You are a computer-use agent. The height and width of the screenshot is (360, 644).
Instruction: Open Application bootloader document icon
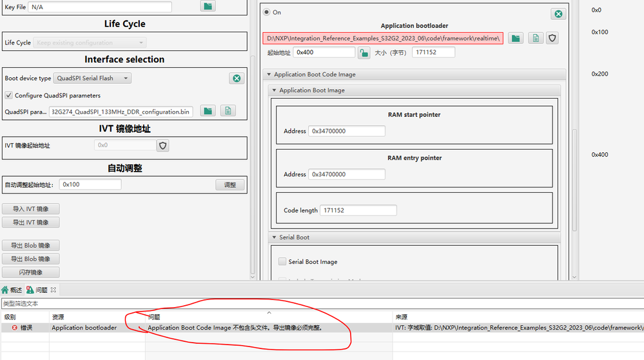click(x=536, y=38)
